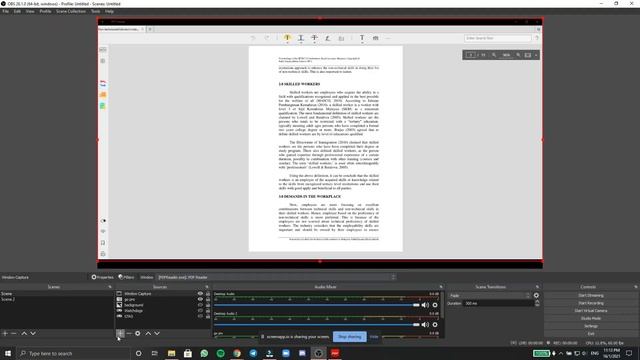Image resolution: width=640 pixels, height=360 pixels.
Task: Undock the Audio Mixer panel icon
Action: tap(441, 287)
